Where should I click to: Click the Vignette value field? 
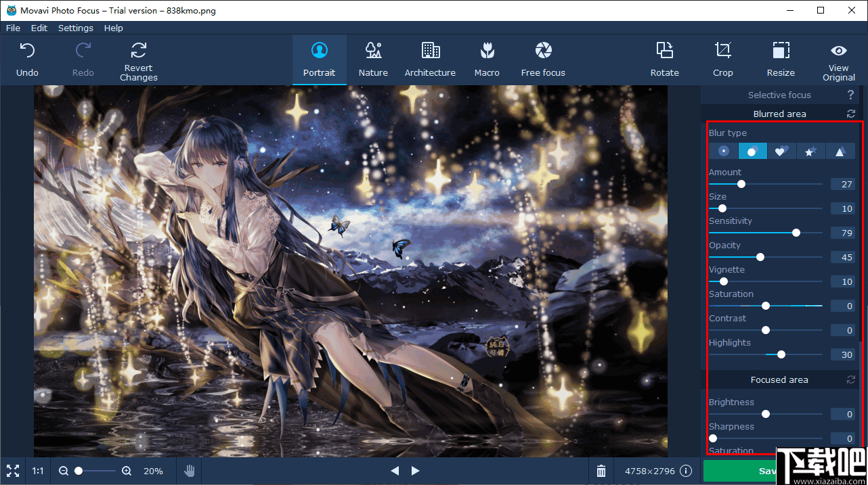(x=842, y=282)
